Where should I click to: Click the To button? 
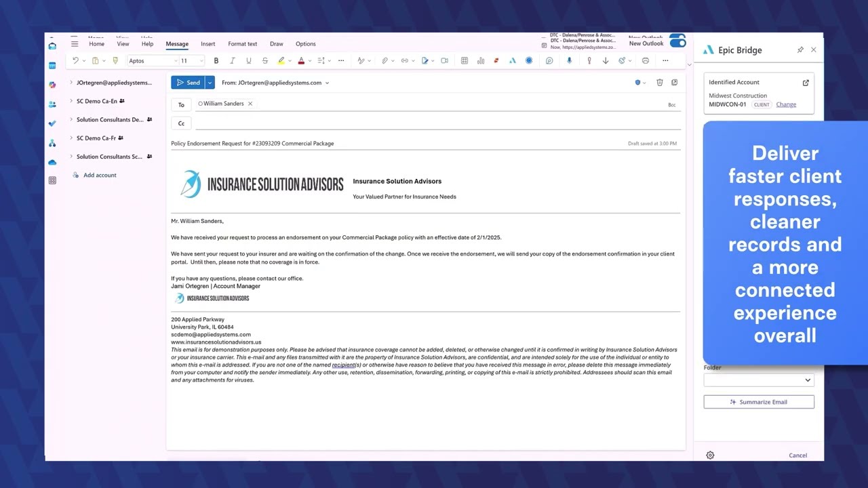coord(181,105)
